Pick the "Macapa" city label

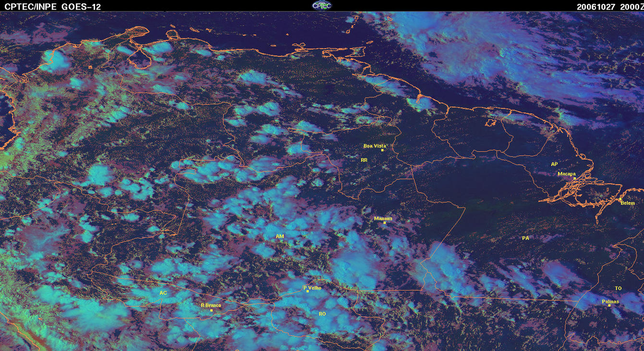tap(567, 174)
